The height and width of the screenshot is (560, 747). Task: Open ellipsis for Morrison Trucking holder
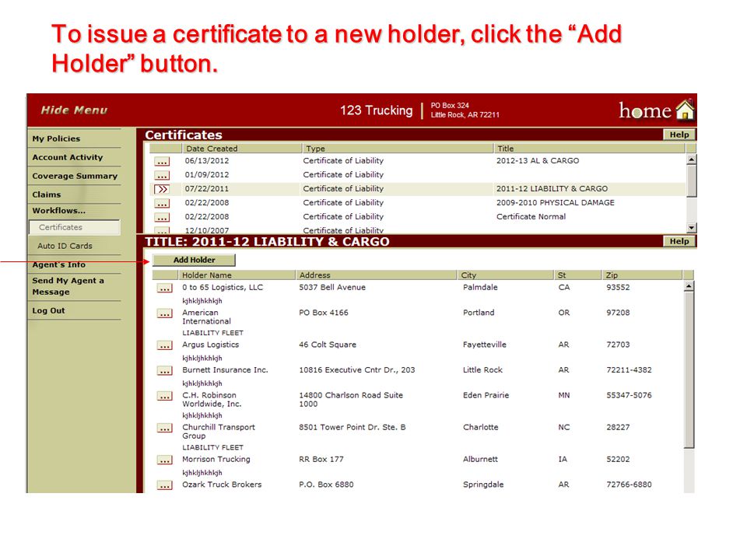pos(165,460)
